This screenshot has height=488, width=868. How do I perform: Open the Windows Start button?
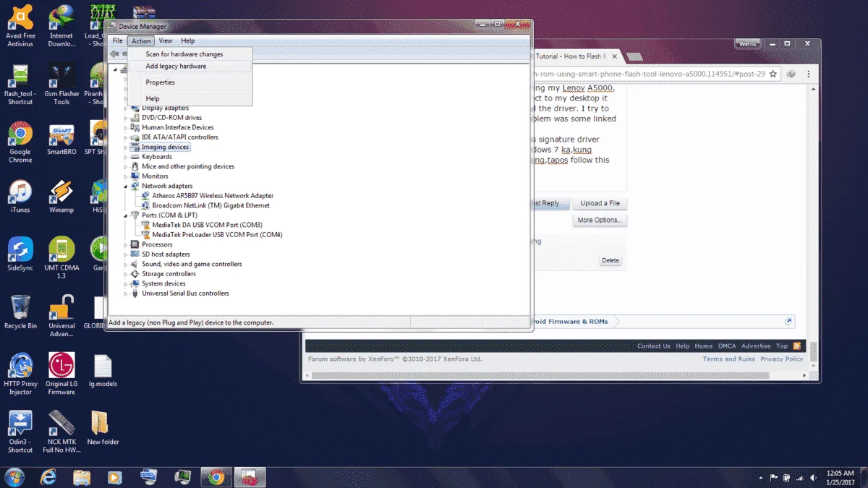(x=14, y=477)
